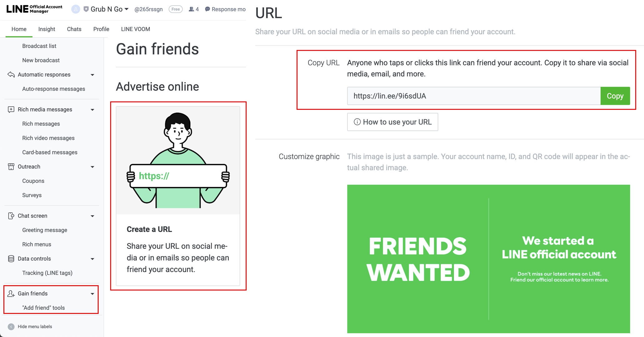Select the Add friend tools menu item
The image size is (644, 337).
tap(43, 308)
